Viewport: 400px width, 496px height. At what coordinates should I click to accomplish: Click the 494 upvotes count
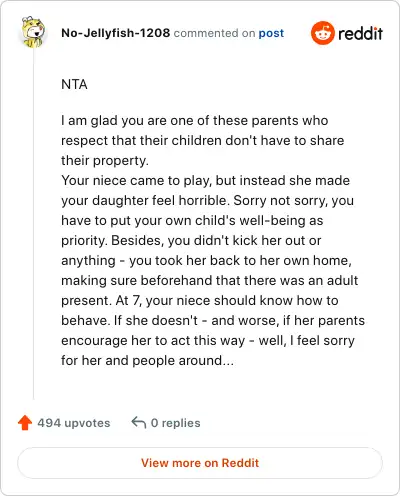click(x=74, y=423)
